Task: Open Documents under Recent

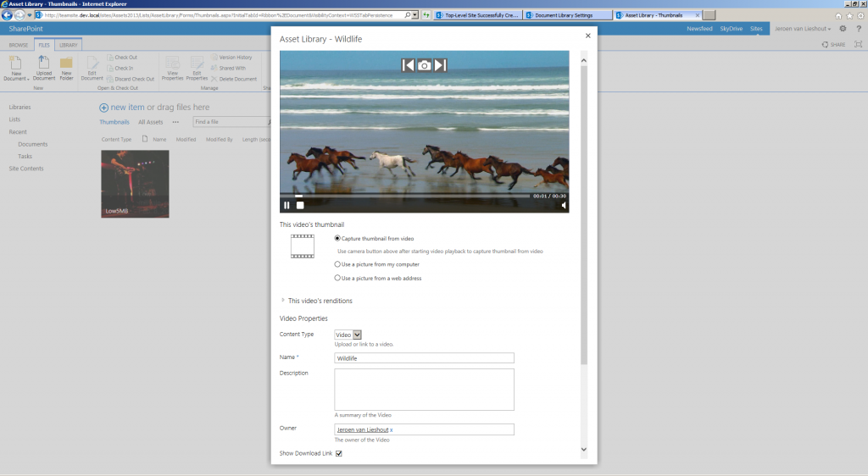Action: pos(33,144)
